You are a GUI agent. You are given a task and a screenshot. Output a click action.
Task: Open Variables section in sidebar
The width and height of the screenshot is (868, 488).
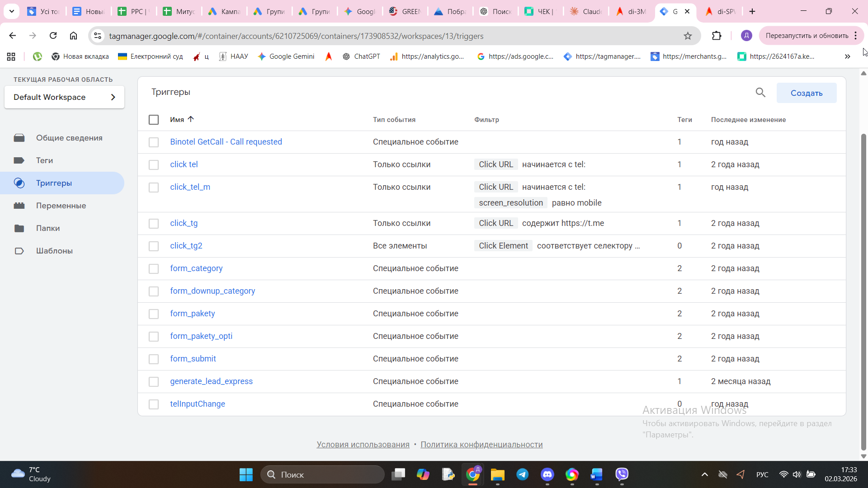(61, 206)
